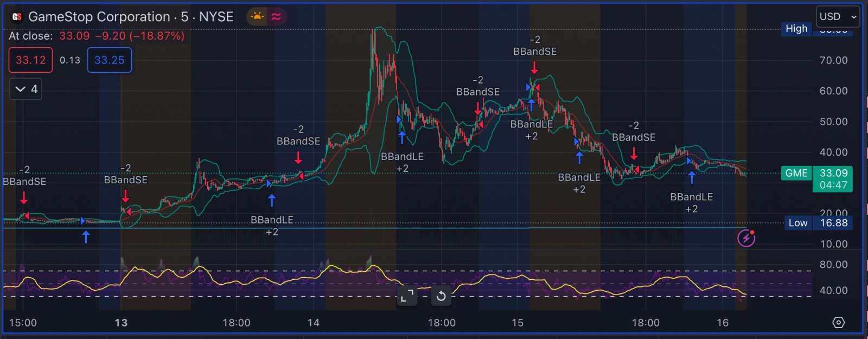868x339 pixels.
Task: Click the 14 date axis label
Action: click(x=314, y=323)
